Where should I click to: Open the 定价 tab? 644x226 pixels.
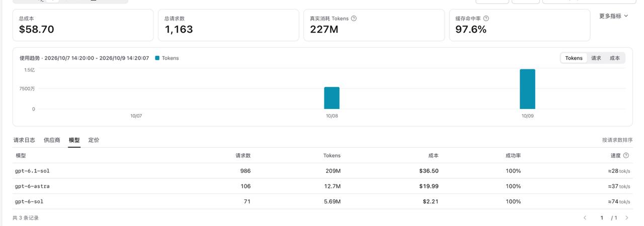94,140
